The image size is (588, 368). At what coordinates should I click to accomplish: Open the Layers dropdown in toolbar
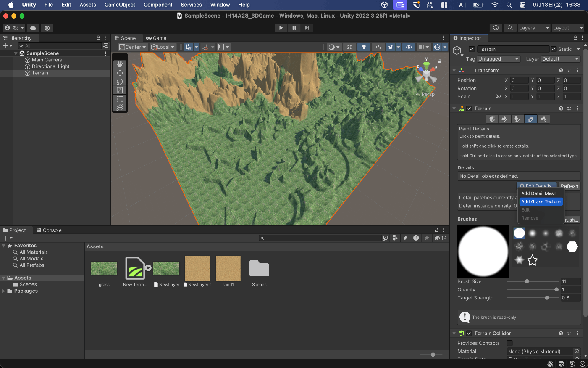coord(534,28)
